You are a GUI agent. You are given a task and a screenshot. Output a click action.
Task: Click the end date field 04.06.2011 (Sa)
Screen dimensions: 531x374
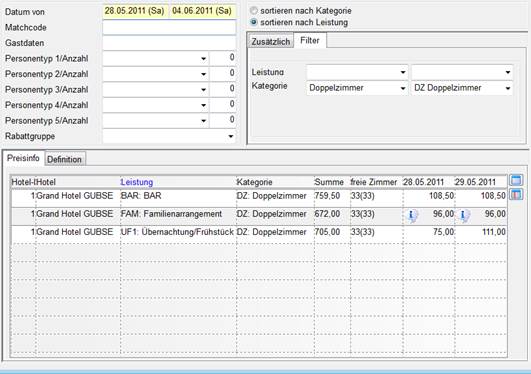point(202,11)
